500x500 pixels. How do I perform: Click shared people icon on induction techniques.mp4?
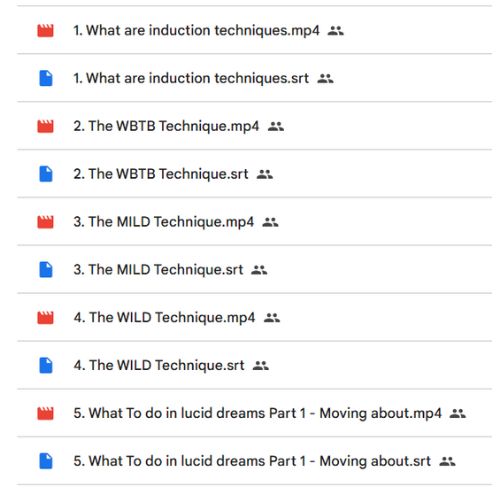[x=335, y=31]
